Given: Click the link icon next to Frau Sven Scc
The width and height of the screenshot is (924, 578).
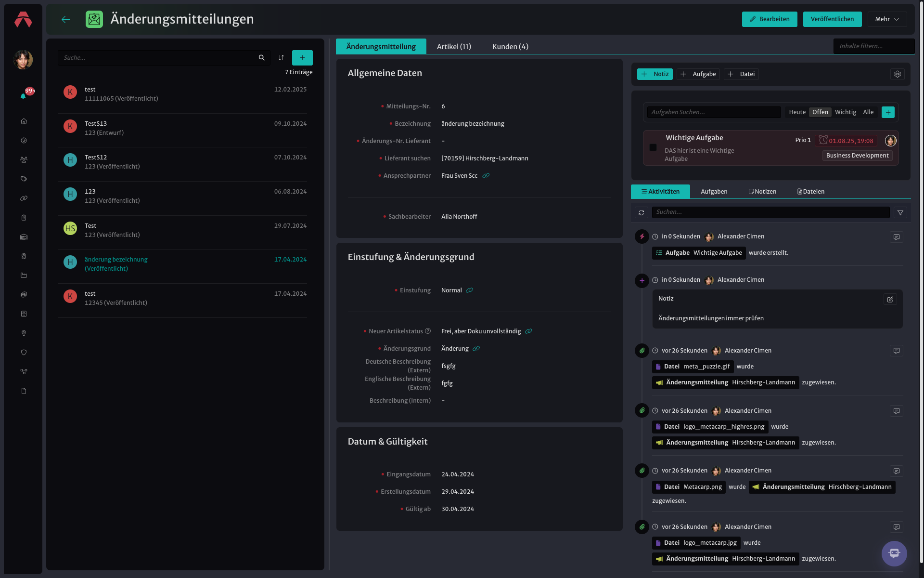Looking at the screenshot, I should [x=486, y=176].
